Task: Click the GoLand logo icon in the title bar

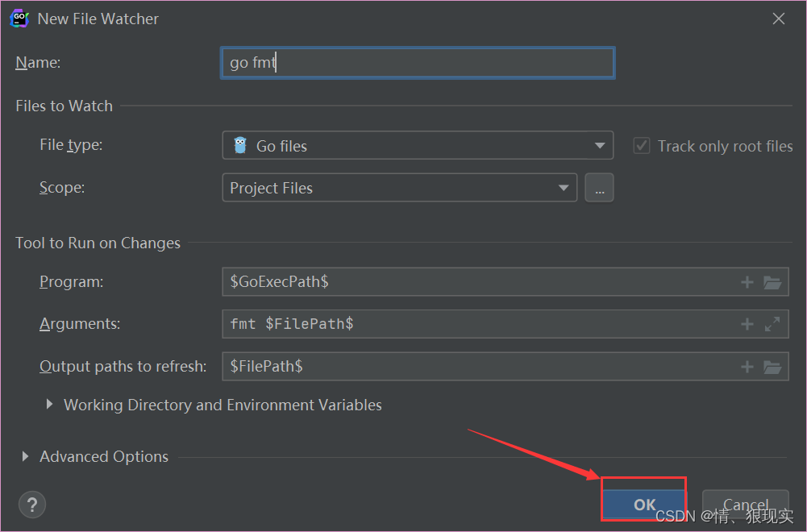Action: click(x=19, y=19)
